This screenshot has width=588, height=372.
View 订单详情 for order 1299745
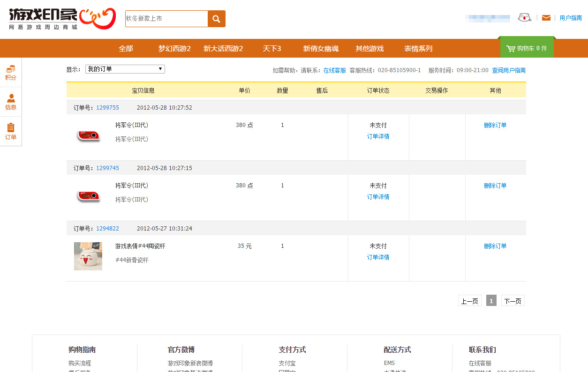[378, 197]
